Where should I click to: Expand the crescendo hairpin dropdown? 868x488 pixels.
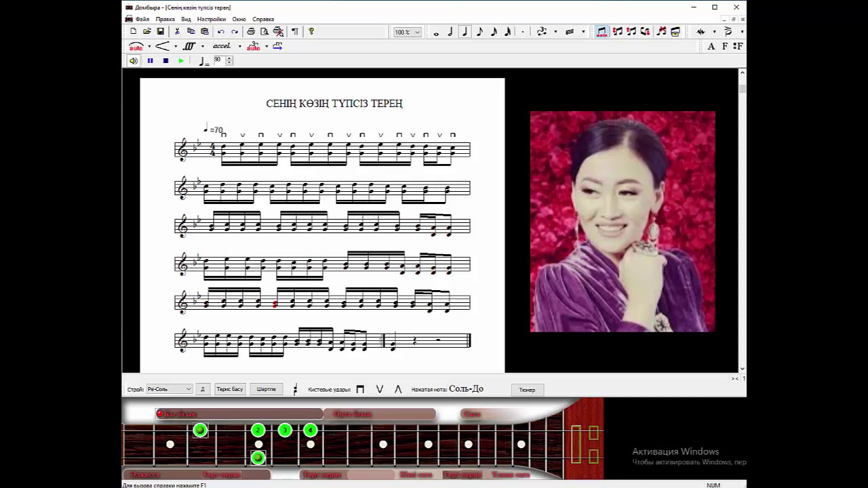point(175,46)
